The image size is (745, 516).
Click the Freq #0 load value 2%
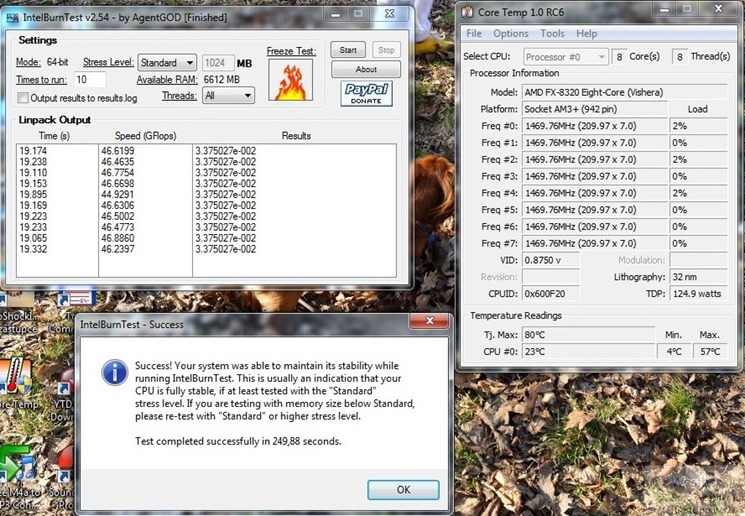coord(698,126)
